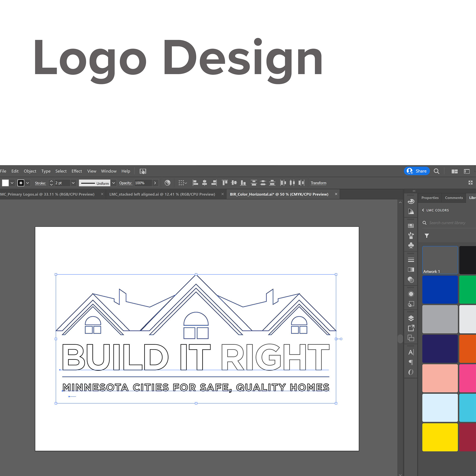
Task: Open the Transparency panel icon
Action: [411, 280]
